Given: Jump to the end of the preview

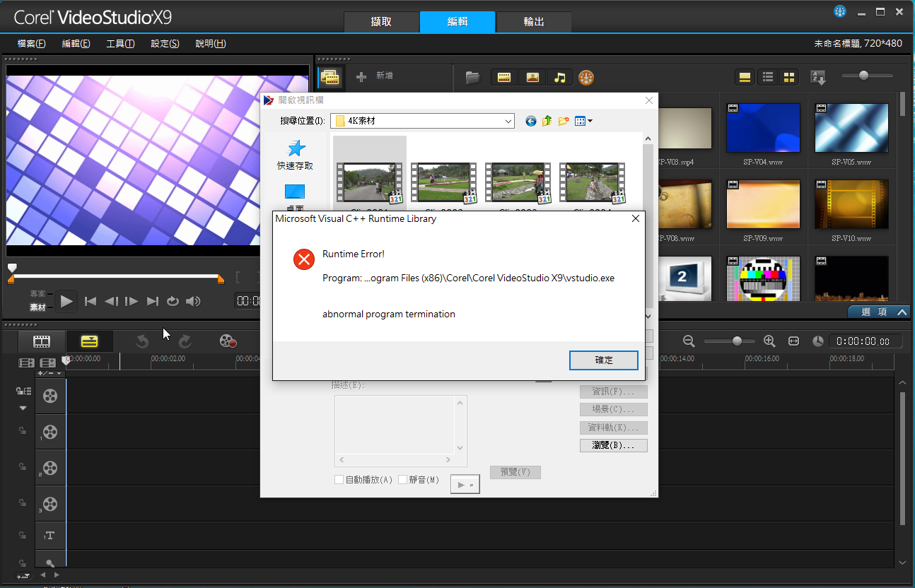Looking at the screenshot, I should point(152,302).
